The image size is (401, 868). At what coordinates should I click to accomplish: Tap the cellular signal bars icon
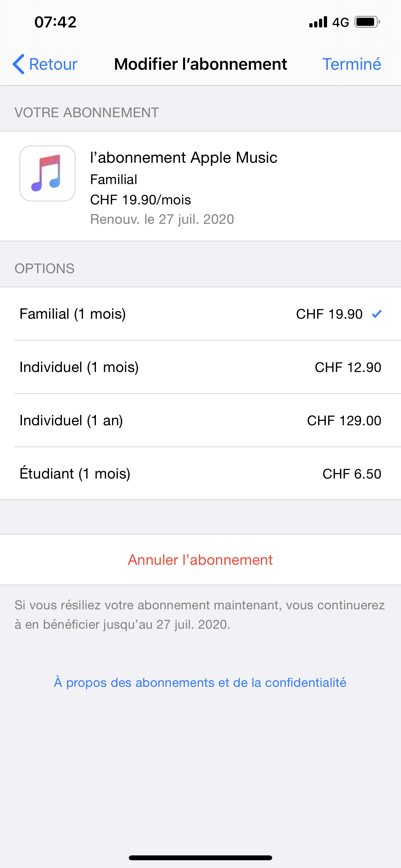[318, 22]
